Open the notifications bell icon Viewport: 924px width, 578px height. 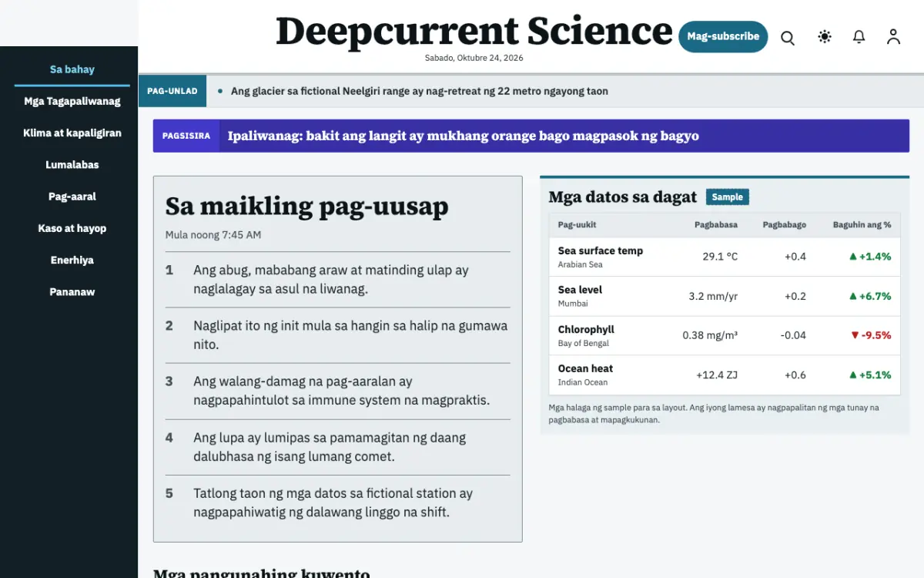point(859,36)
